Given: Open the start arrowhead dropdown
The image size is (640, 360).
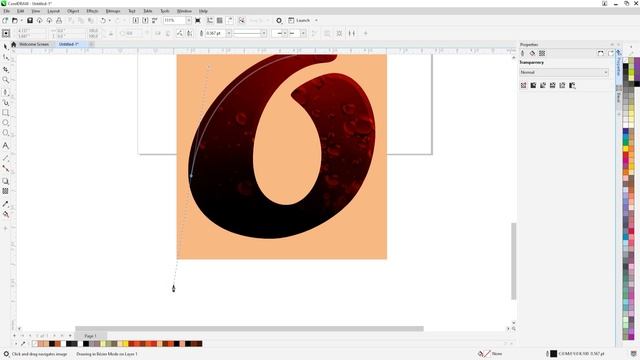Looking at the screenshot, I should (x=285, y=33).
